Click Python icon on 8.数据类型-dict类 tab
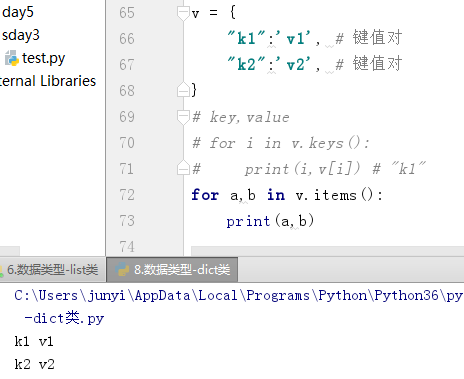 122,269
